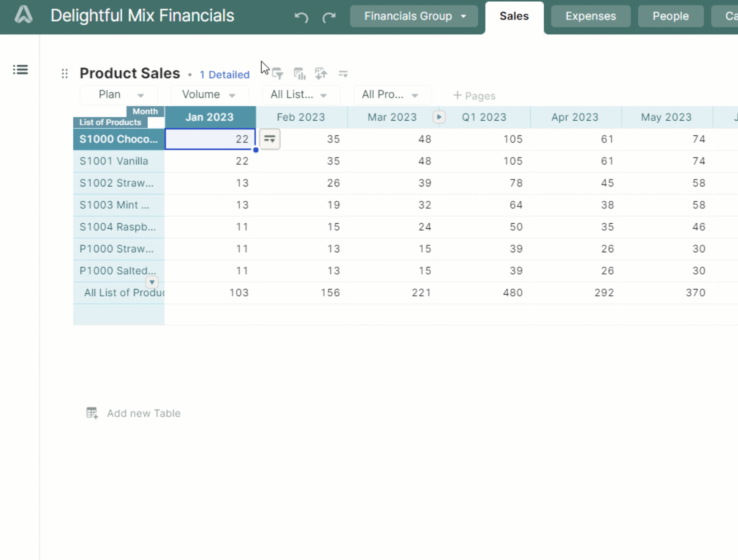Grab the Product Sales table drag handle

tap(65, 74)
